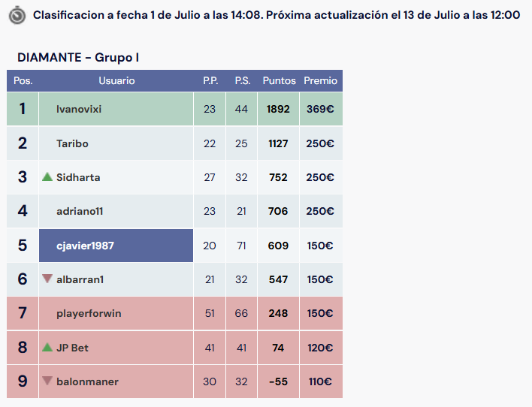The width and height of the screenshot is (532, 407).
Task: Click username adriano11
Action: [x=80, y=211]
